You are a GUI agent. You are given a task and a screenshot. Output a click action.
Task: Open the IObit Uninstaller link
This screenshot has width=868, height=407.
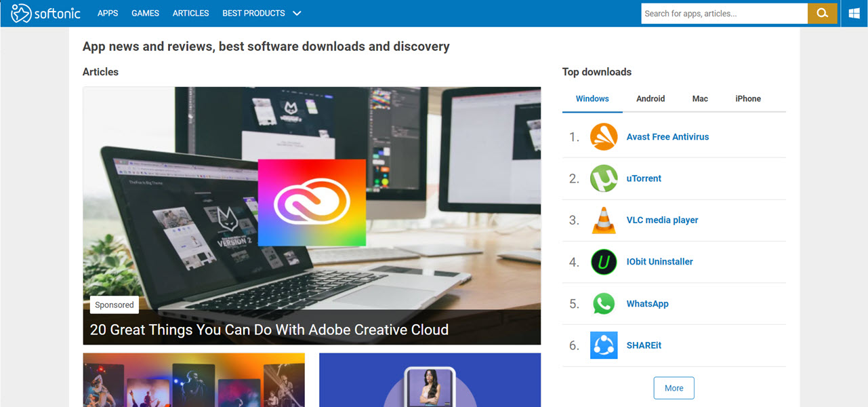(659, 262)
